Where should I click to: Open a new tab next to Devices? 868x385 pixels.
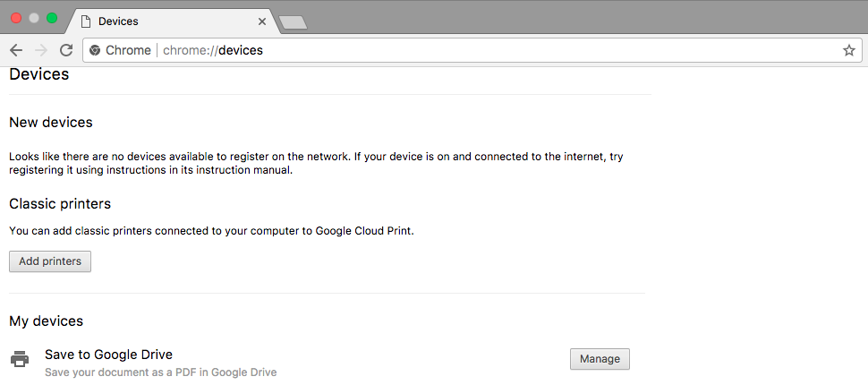pyautogui.click(x=293, y=22)
